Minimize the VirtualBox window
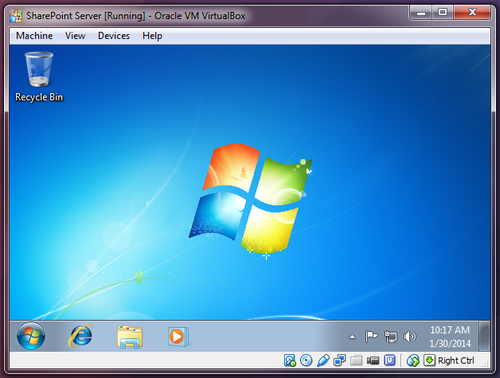 (x=421, y=13)
